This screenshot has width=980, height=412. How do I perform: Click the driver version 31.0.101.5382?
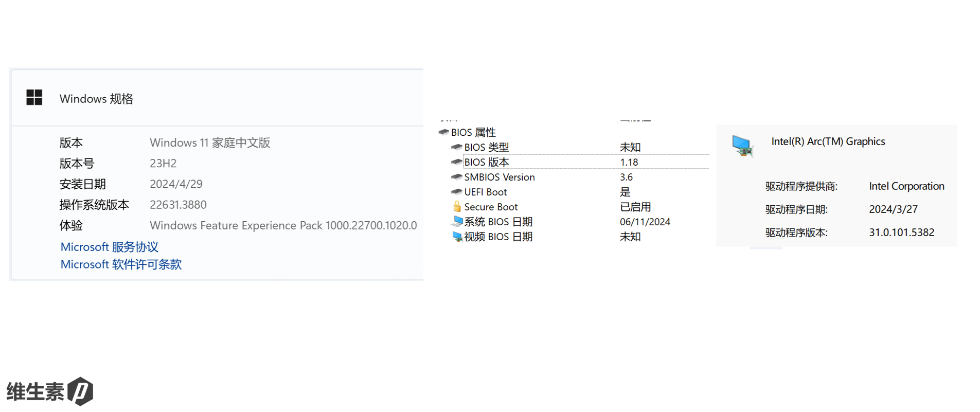click(x=901, y=232)
